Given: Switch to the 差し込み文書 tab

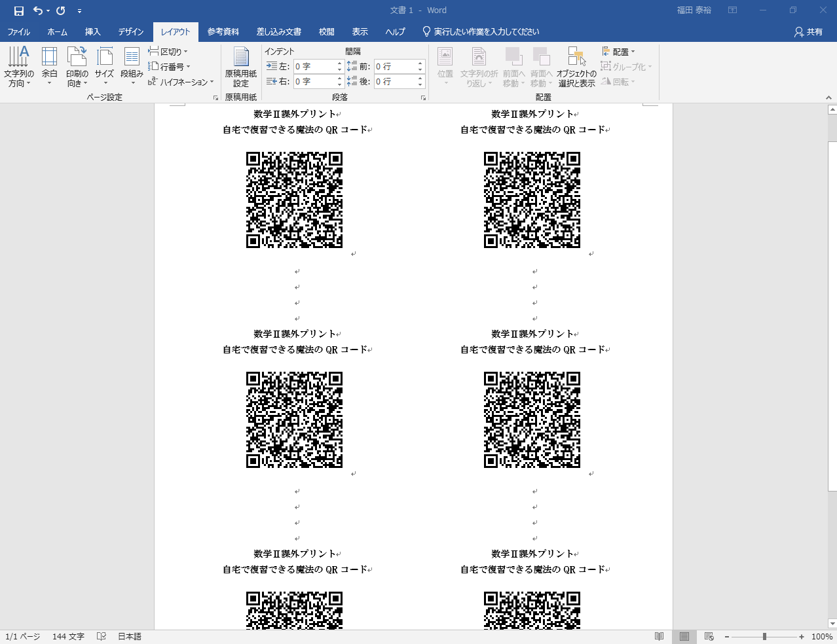Looking at the screenshot, I should click(x=279, y=31).
